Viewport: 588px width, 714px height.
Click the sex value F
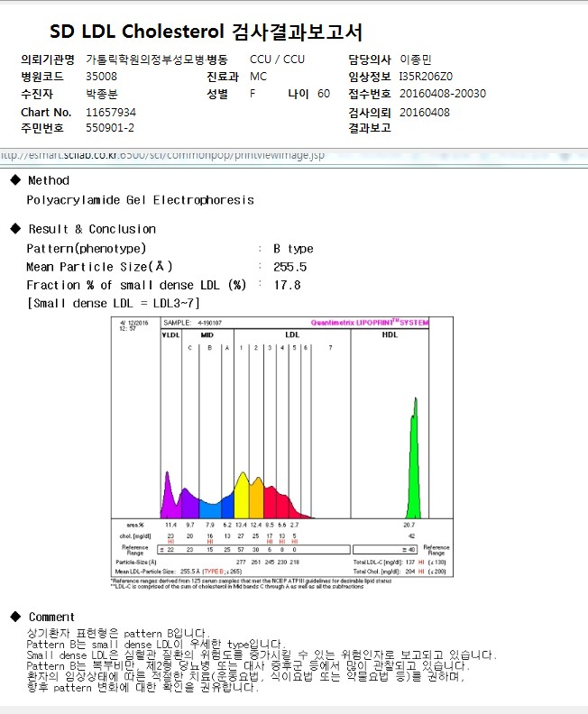pyautogui.click(x=253, y=94)
